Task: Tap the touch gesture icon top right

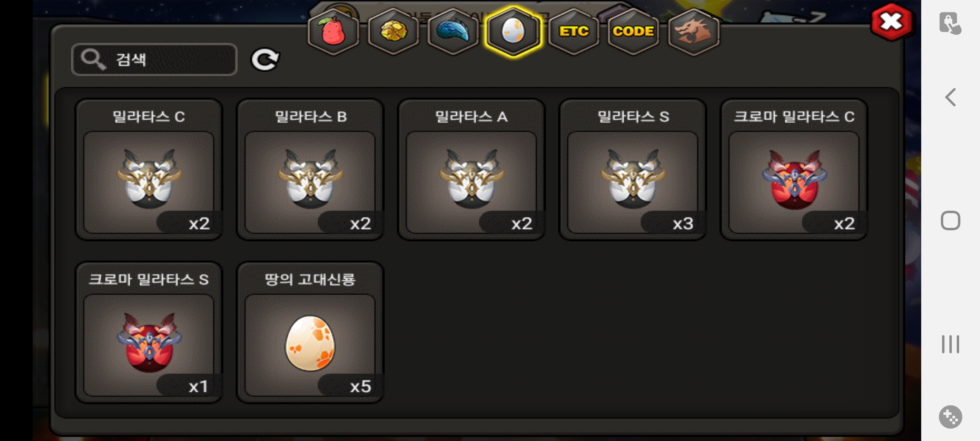Action: tap(950, 23)
